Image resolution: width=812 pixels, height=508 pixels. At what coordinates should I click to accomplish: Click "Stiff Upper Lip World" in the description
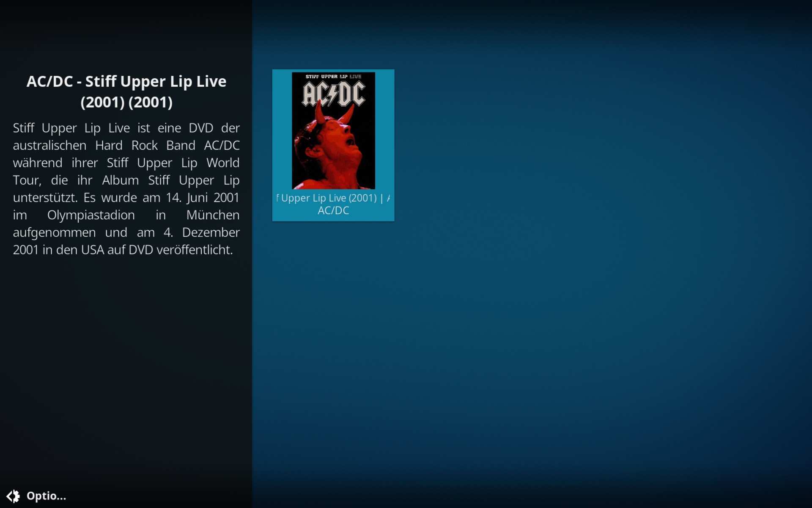click(x=173, y=163)
